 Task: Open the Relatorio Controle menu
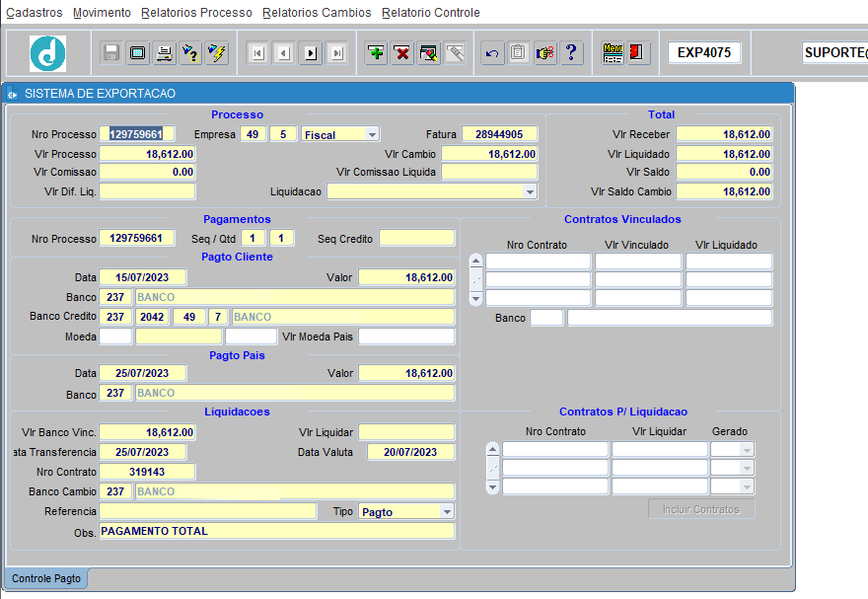pyautogui.click(x=431, y=12)
